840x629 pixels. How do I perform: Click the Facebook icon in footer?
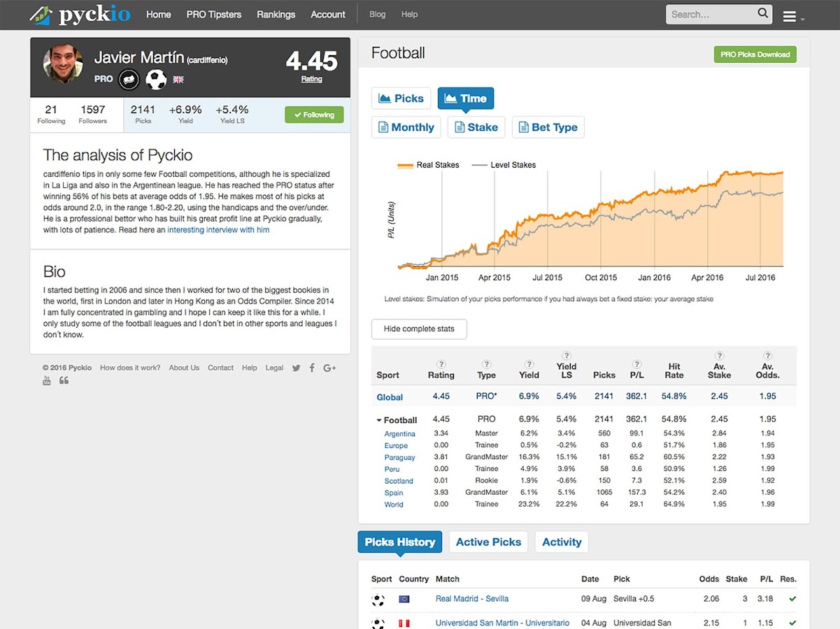[x=312, y=368]
